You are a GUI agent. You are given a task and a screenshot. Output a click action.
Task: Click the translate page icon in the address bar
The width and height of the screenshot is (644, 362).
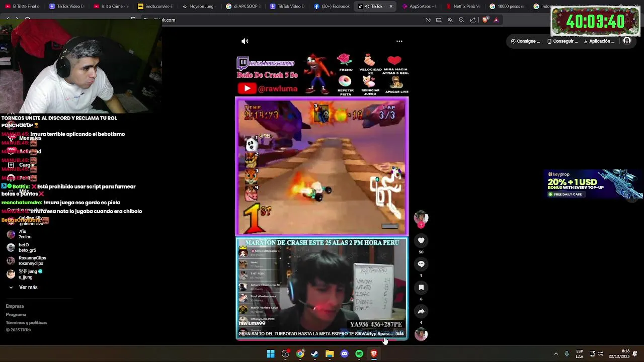tap(450, 20)
